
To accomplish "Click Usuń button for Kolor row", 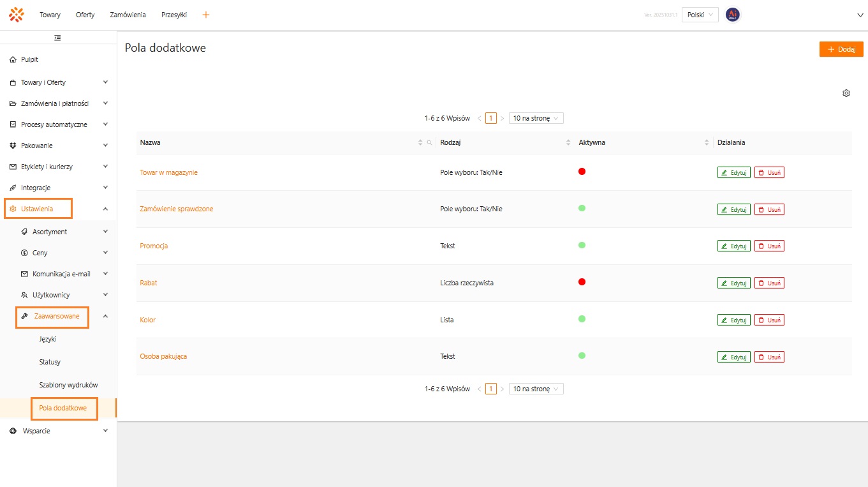I will click(769, 320).
